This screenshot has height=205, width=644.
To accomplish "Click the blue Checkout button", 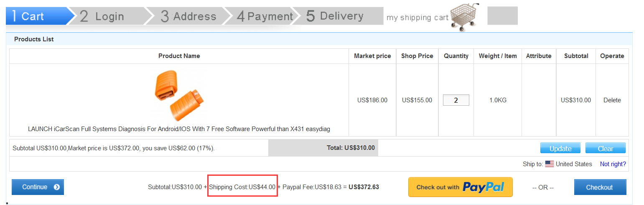I will coord(600,187).
